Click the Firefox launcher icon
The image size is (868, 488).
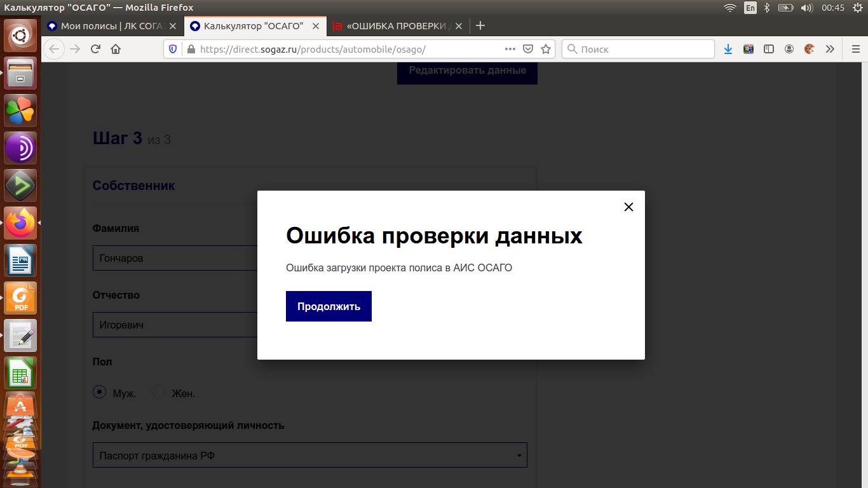pos(21,223)
